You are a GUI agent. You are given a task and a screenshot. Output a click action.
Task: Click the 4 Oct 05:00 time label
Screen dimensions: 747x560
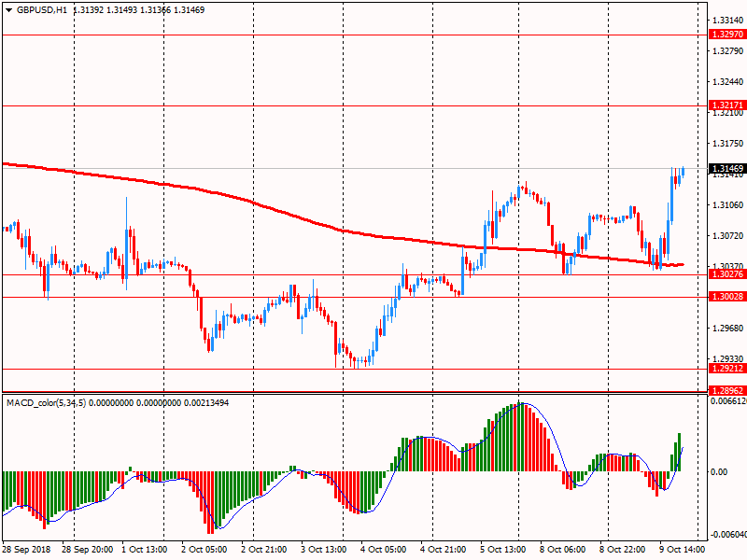click(x=384, y=550)
